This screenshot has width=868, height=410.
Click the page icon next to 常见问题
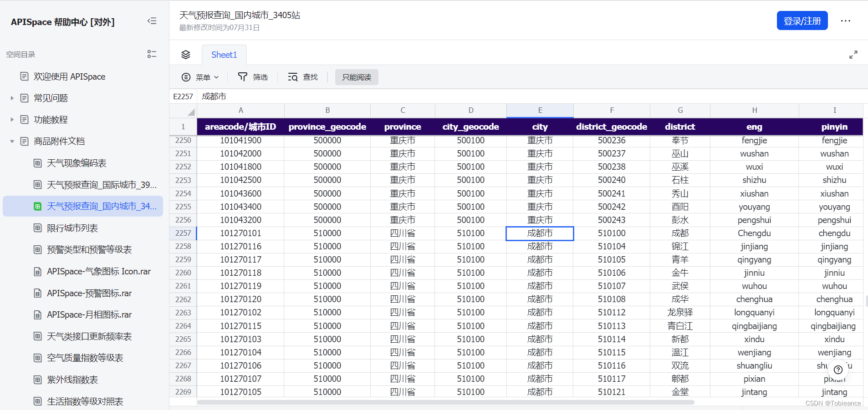pyautogui.click(x=25, y=98)
